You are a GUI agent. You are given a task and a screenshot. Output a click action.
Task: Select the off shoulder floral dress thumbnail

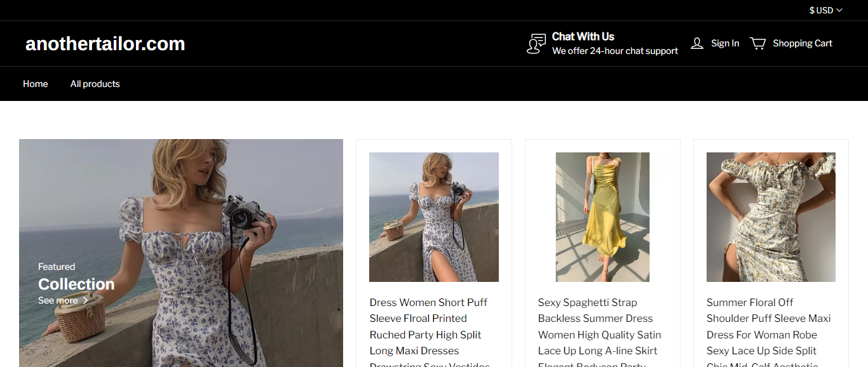point(771,217)
